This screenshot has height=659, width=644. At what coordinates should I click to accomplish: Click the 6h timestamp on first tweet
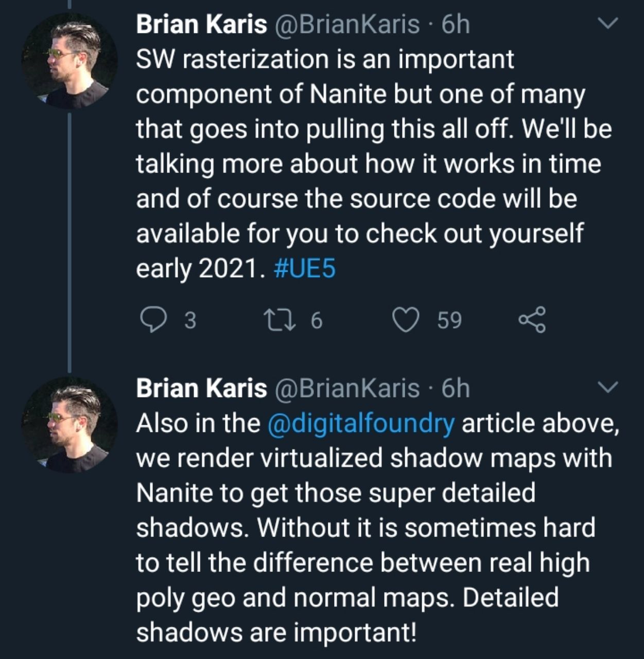coord(456,24)
